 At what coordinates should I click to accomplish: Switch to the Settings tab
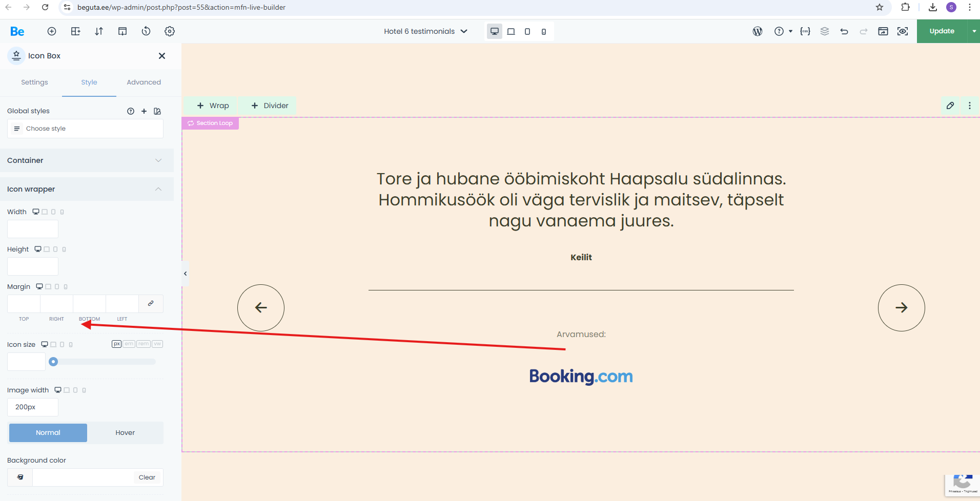tap(34, 82)
